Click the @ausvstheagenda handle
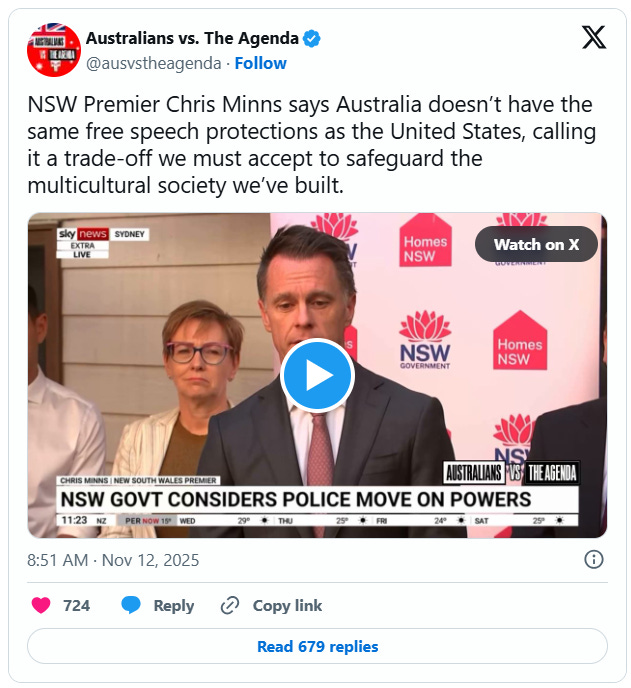The image size is (631, 688). click(x=154, y=63)
